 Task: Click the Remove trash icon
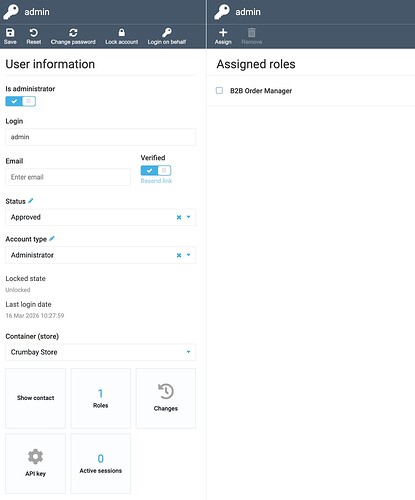tap(252, 32)
